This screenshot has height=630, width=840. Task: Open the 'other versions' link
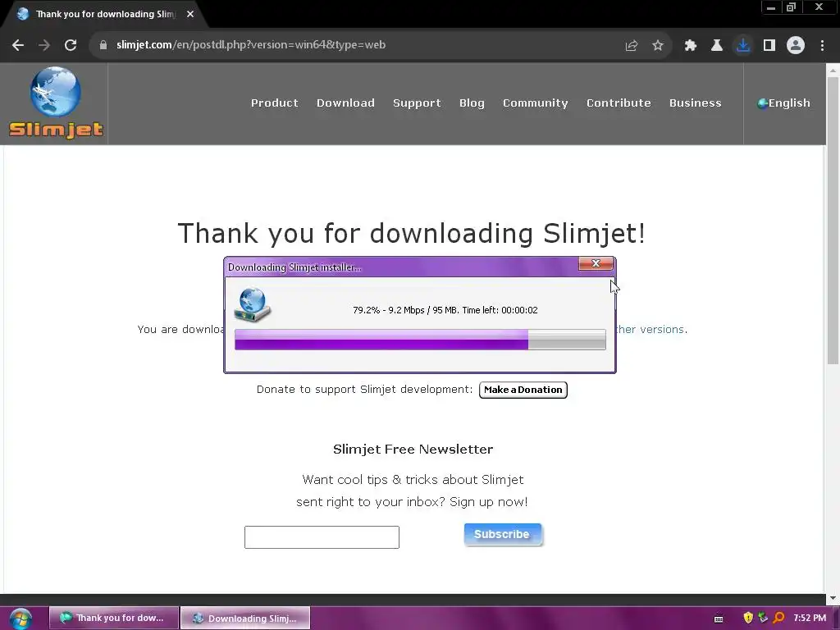point(651,329)
